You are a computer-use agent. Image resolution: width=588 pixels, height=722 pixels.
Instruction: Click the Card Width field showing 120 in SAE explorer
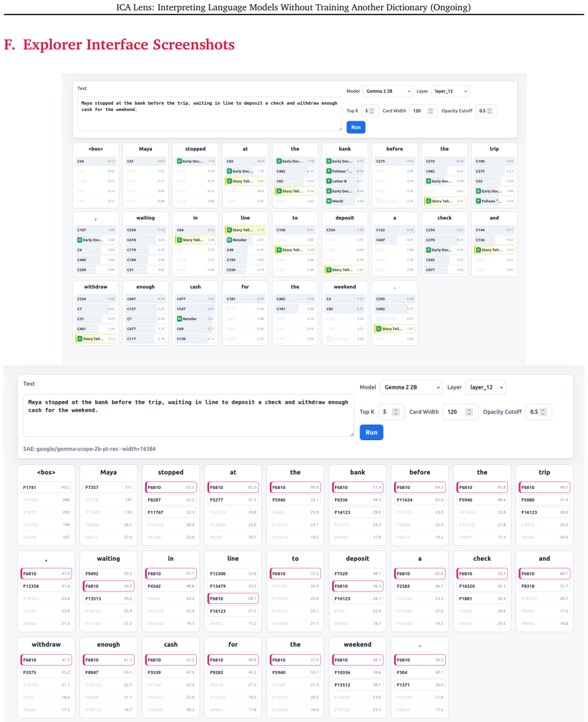point(460,412)
